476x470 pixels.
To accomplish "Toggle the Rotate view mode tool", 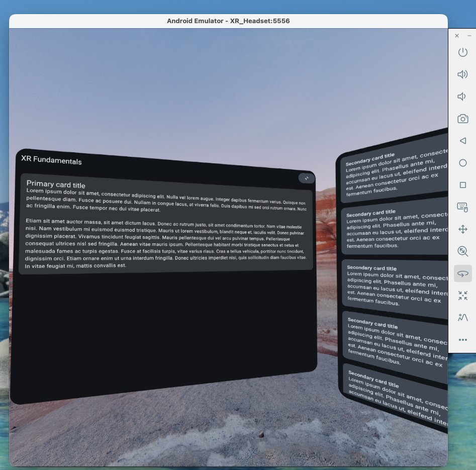I will (x=462, y=273).
